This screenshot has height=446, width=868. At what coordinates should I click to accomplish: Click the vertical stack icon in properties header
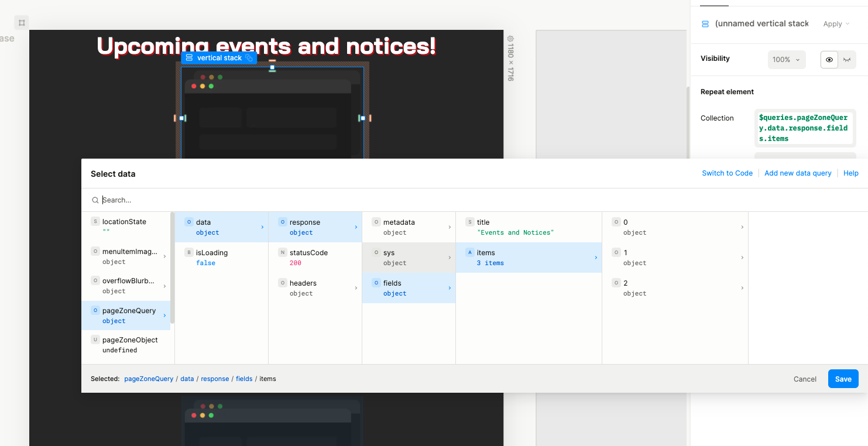[705, 24]
